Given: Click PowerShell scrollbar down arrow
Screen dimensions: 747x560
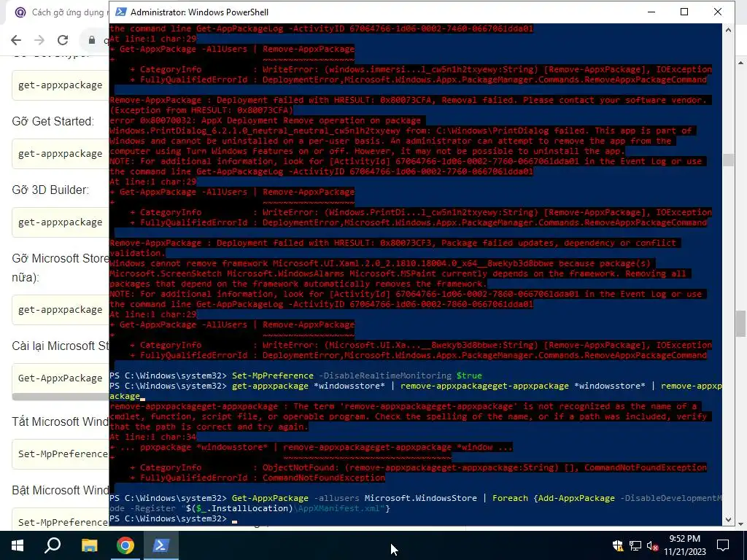Looking at the screenshot, I should (728, 519).
